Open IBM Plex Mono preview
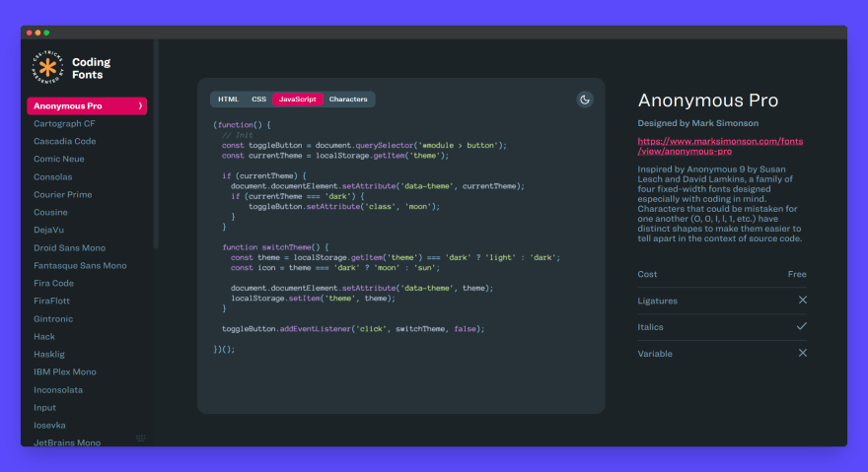The image size is (868, 472). (65, 372)
